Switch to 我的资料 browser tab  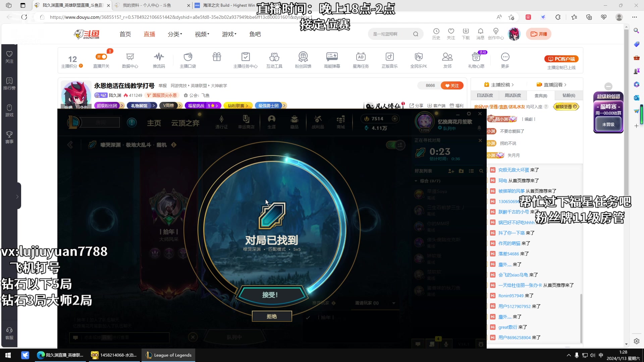tap(152, 5)
